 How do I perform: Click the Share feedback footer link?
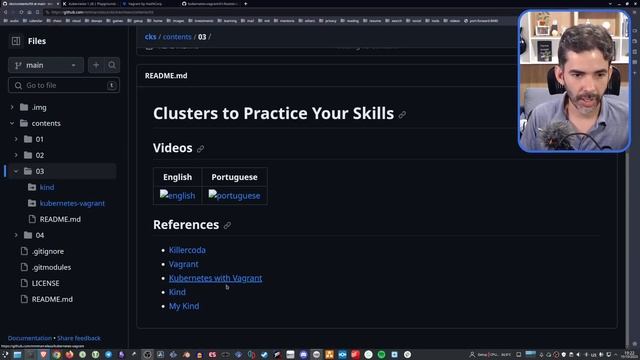(x=79, y=338)
